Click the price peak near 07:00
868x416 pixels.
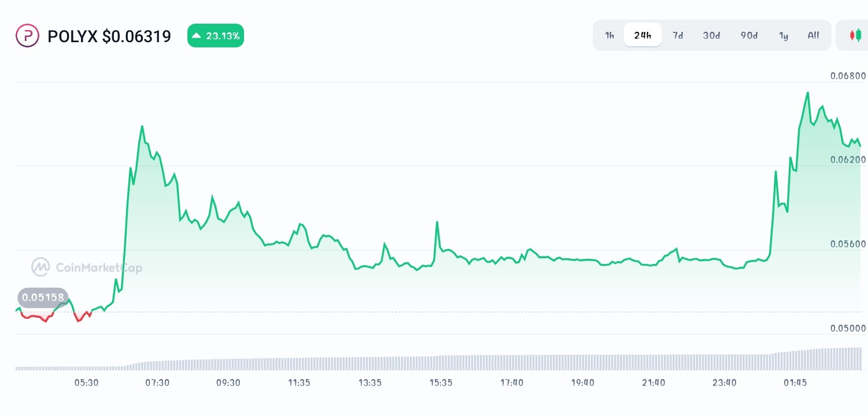click(x=142, y=126)
